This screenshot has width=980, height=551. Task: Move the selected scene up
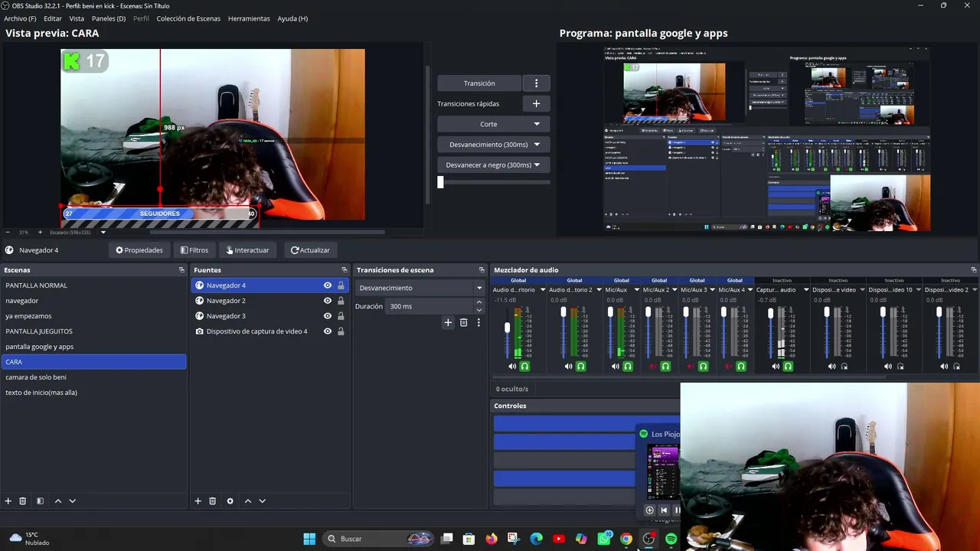point(57,501)
